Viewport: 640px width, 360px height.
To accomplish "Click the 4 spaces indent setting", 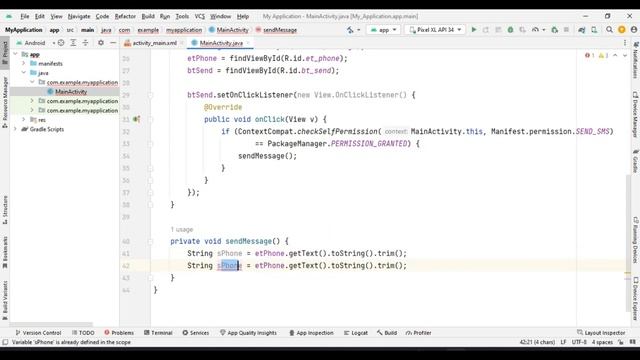I will coord(602,342).
